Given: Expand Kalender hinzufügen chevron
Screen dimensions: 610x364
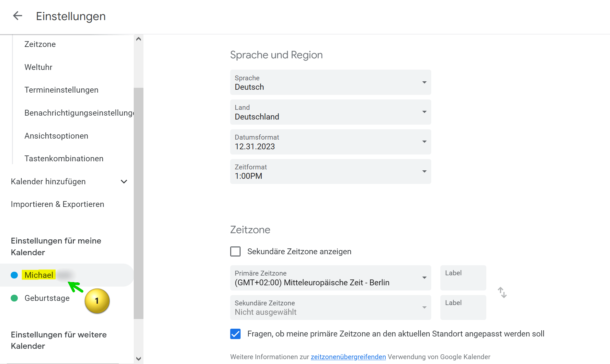Looking at the screenshot, I should point(124,181).
